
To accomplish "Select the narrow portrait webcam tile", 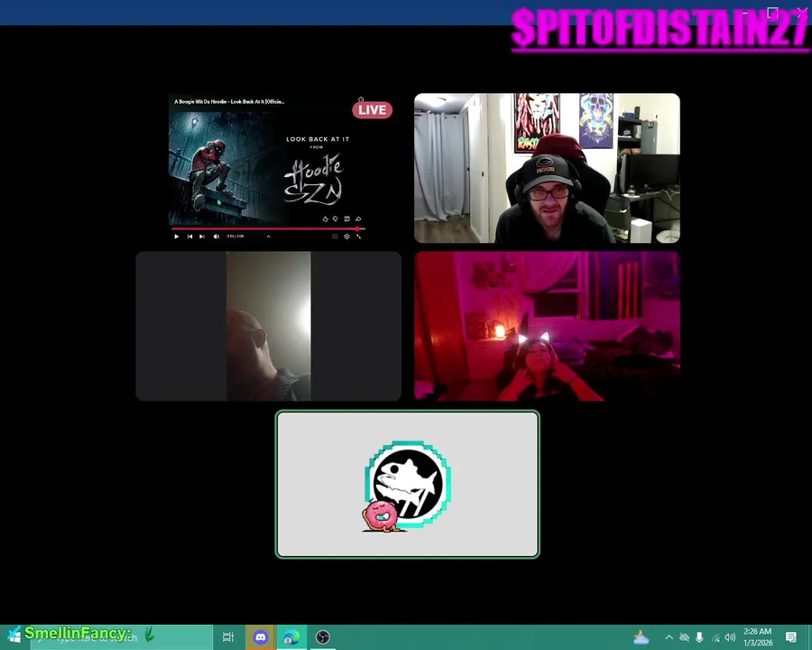I will tap(268, 326).
